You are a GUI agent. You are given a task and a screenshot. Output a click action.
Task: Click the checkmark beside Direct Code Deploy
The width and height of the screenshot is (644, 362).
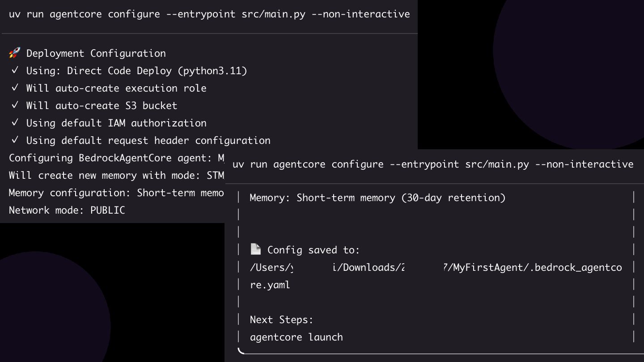[15, 70]
